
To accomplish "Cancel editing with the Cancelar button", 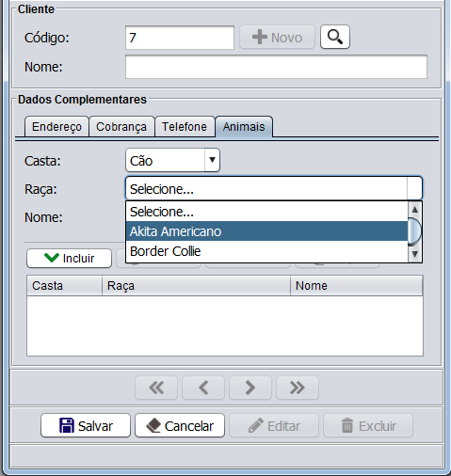I will tap(180, 425).
